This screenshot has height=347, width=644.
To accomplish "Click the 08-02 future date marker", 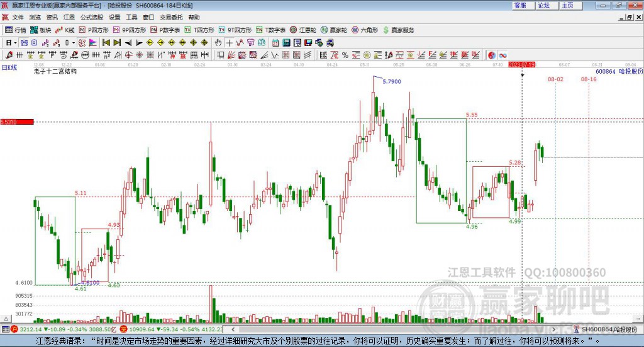I will (555, 79).
